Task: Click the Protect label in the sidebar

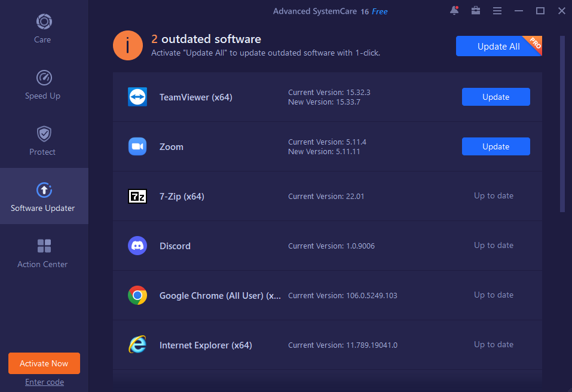Action: click(x=42, y=152)
